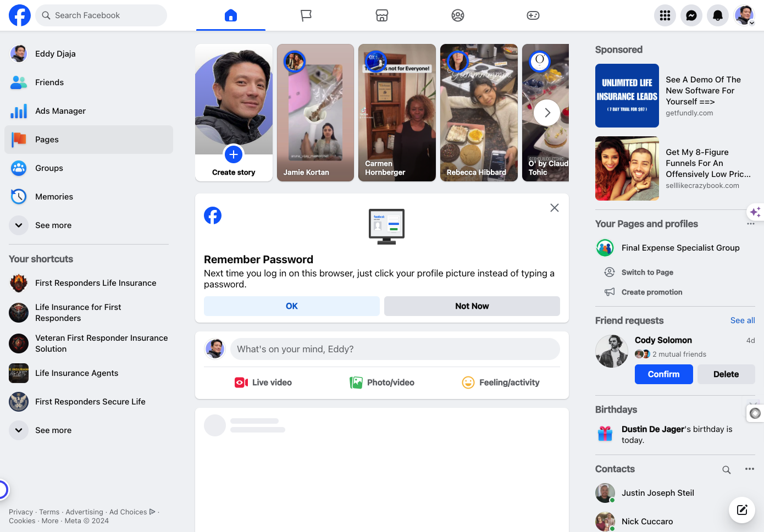Click Not Now on Remember Password
Image resolution: width=764 pixels, height=532 pixels.
coord(472,306)
